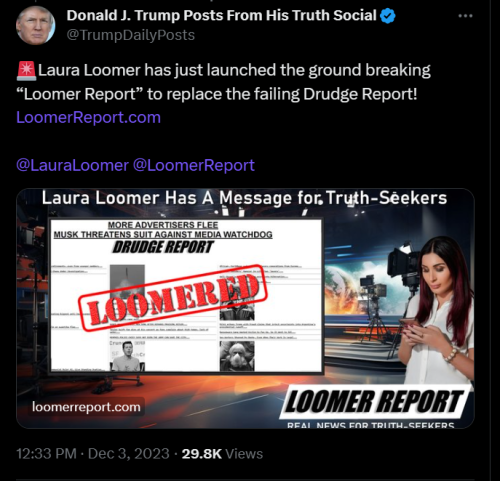This screenshot has width=500, height=481.
Task: Open the account display name link
Action: (221, 16)
